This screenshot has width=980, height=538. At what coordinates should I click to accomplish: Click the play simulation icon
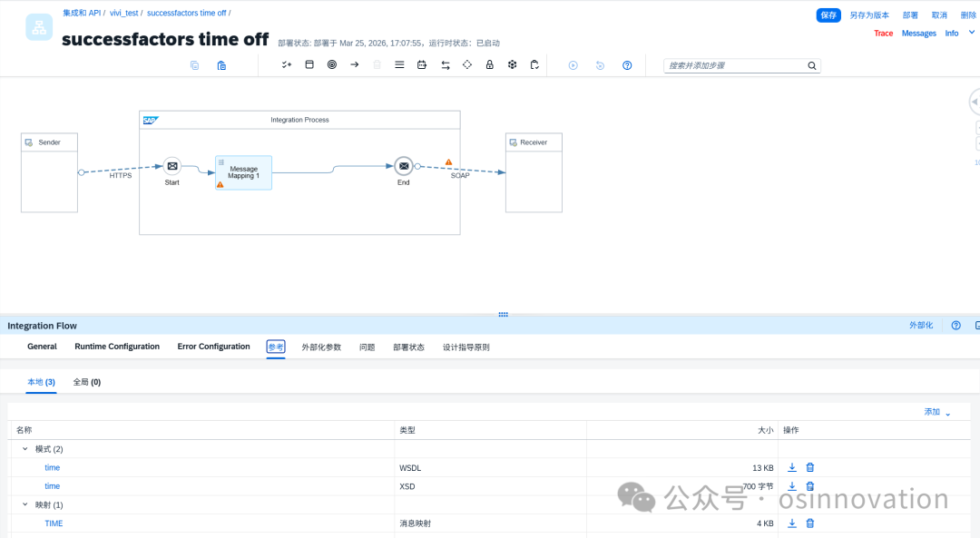573,65
